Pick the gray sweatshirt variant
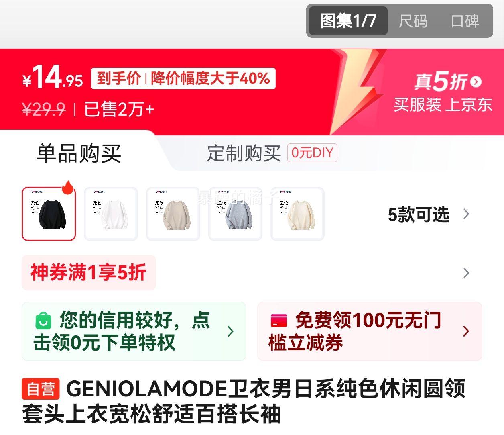Image resolution: width=504 pixels, height=435 pixels. [235, 214]
